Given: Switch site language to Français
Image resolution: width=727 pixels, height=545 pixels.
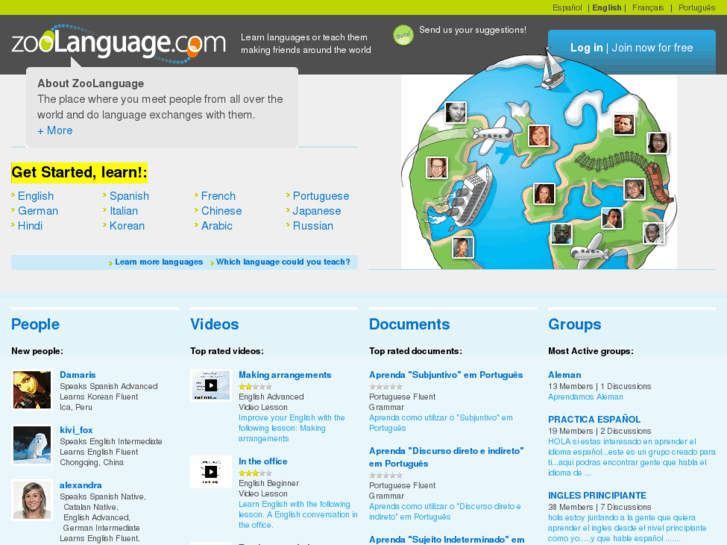Looking at the screenshot, I should click(x=648, y=7).
